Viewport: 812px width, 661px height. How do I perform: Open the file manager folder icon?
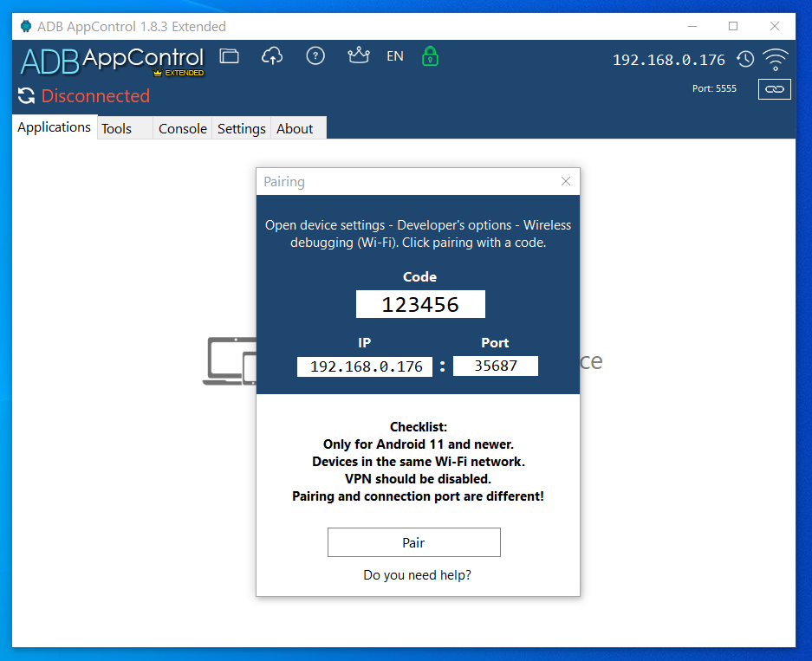coord(229,56)
